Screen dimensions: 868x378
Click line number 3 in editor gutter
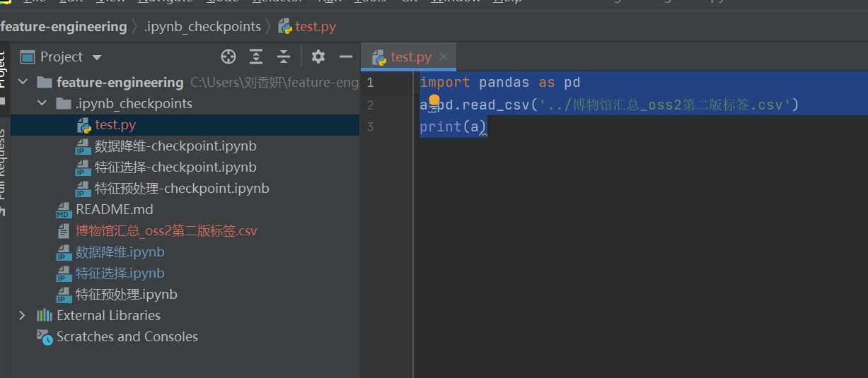pyautogui.click(x=370, y=126)
